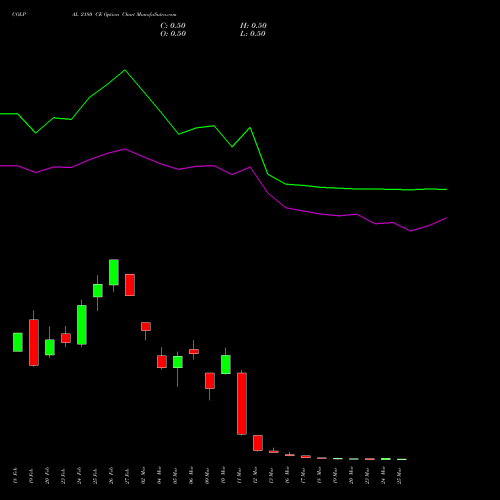The width and height of the screenshot is (500, 500).
Task: Click the green 26 Feb candlestick at the peak
Action: click(x=114, y=272)
